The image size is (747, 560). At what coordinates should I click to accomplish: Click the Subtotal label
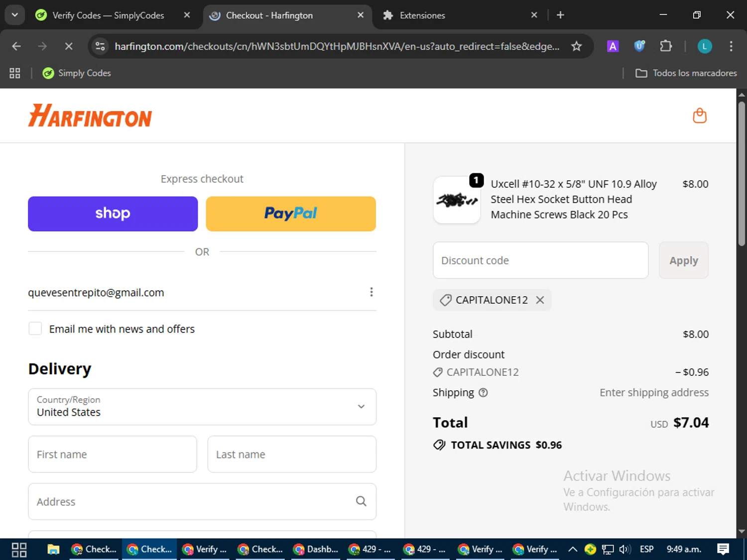453,334
